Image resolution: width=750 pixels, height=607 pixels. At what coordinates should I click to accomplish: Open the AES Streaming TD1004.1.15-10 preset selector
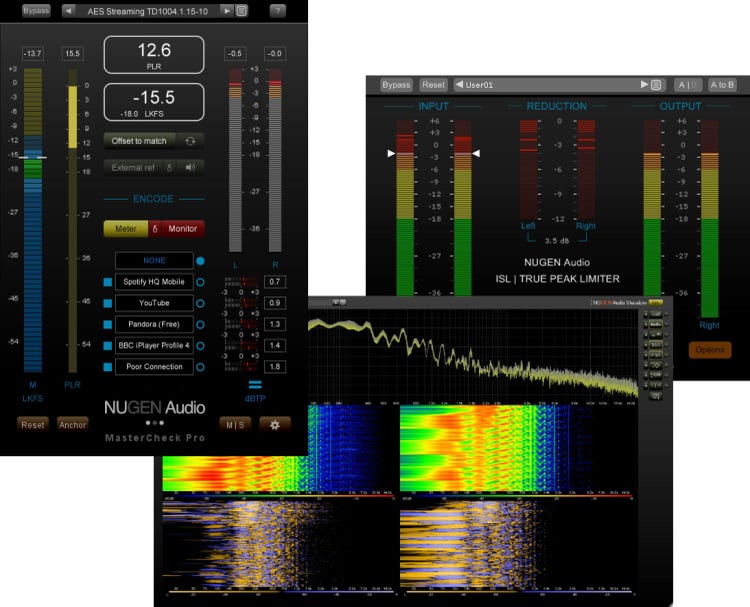(x=148, y=11)
